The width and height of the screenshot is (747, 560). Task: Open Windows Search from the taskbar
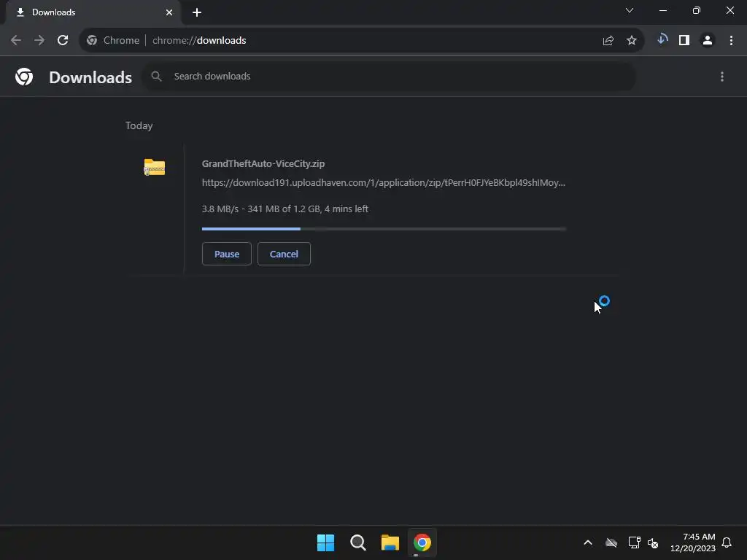(x=357, y=542)
